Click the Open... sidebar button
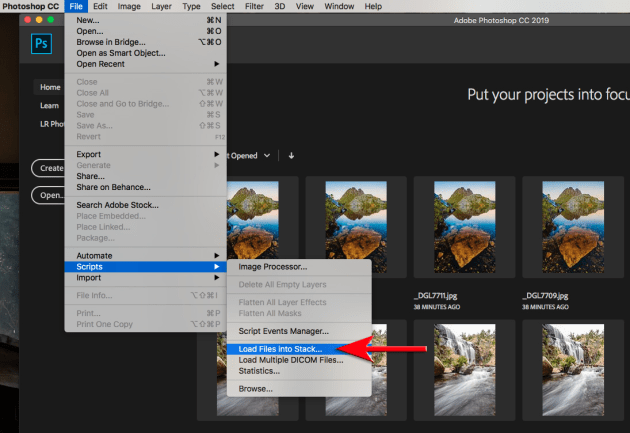This screenshot has height=433, width=630. 48,196
